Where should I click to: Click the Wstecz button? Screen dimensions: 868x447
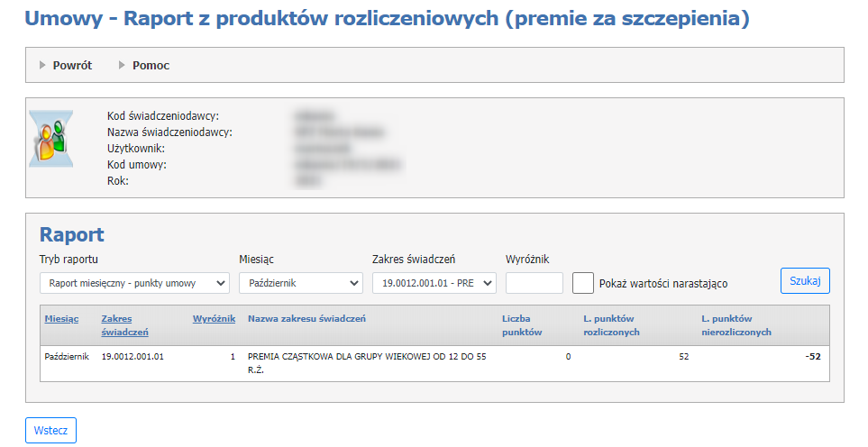[x=50, y=430]
